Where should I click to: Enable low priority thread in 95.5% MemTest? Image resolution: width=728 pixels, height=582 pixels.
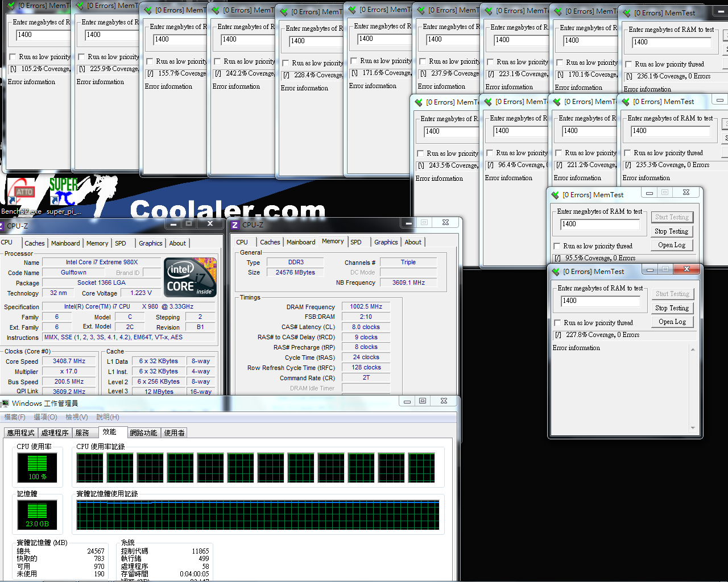click(x=557, y=246)
